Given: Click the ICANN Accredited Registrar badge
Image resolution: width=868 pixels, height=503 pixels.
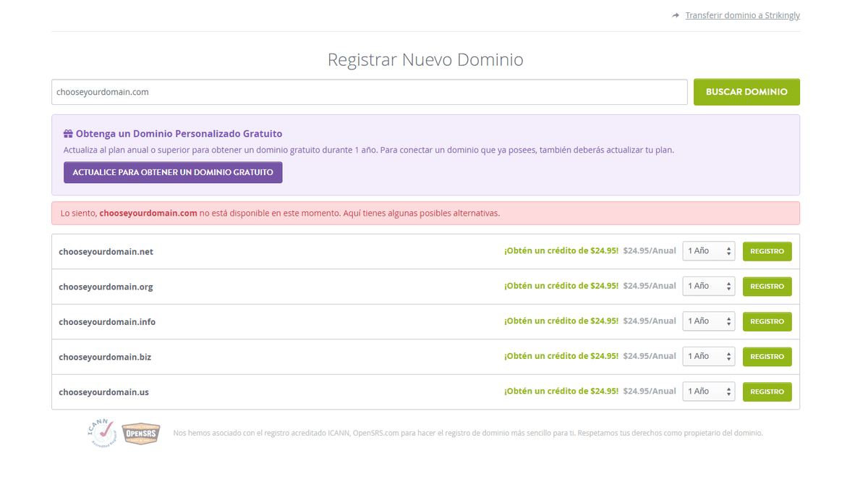Looking at the screenshot, I should point(102,433).
